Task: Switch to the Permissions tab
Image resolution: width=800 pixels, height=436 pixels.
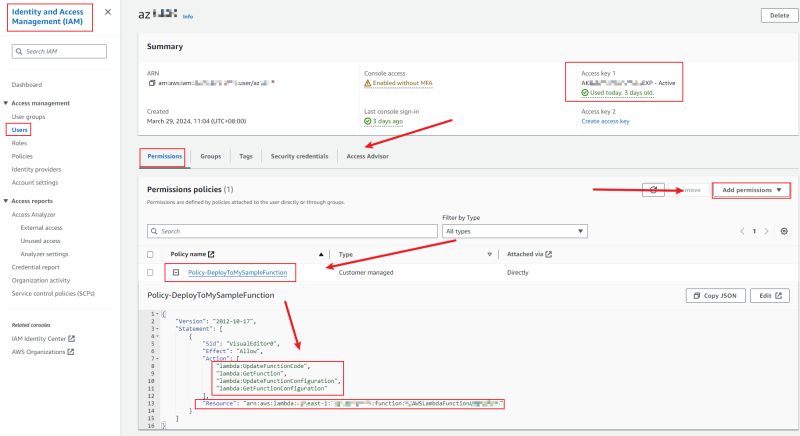Action: [x=164, y=157]
